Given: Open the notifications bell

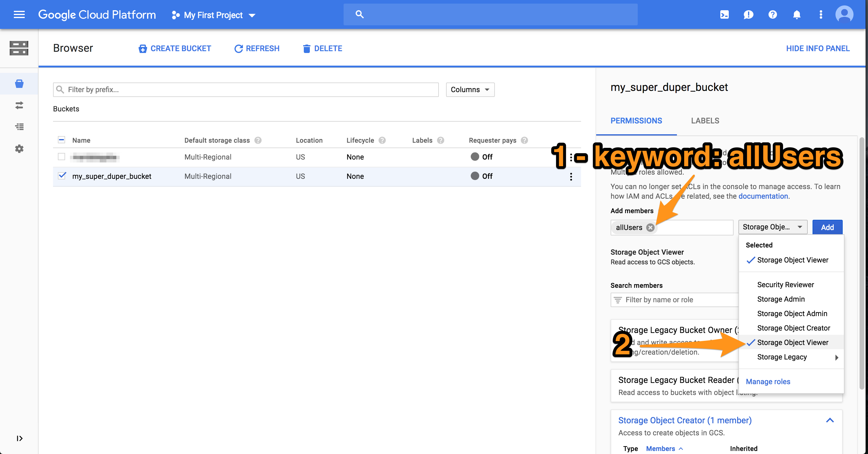Looking at the screenshot, I should [x=797, y=14].
